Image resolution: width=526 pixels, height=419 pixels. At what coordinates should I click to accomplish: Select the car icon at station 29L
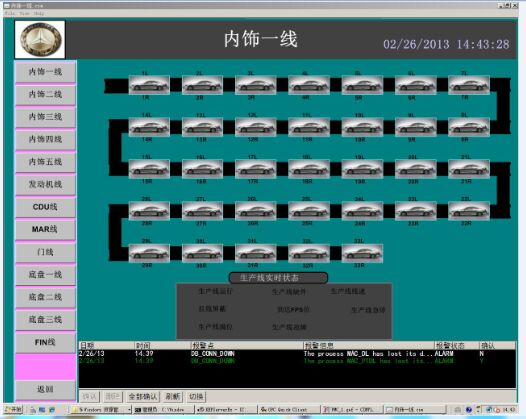coord(149,253)
